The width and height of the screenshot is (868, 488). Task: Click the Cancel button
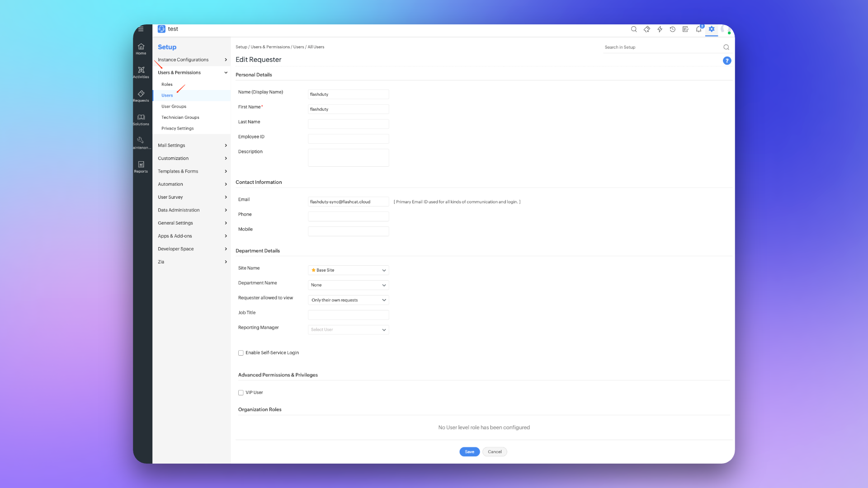[495, 452]
